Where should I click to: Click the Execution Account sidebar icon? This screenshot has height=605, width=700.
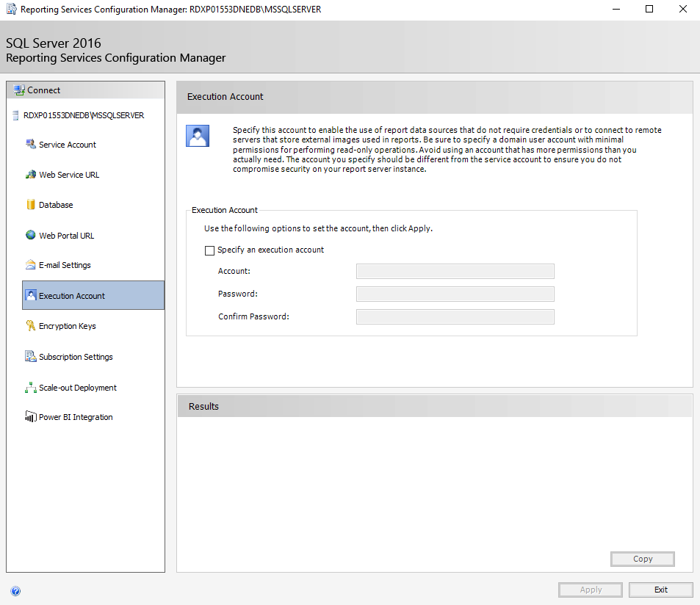31,295
